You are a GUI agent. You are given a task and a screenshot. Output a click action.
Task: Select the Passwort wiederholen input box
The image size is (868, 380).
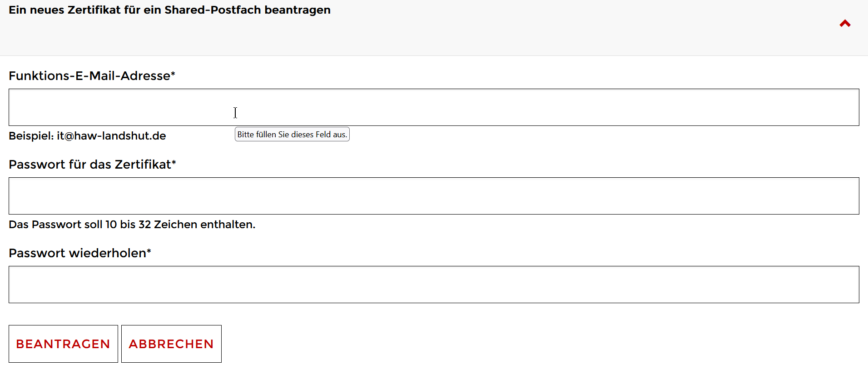coord(434,285)
